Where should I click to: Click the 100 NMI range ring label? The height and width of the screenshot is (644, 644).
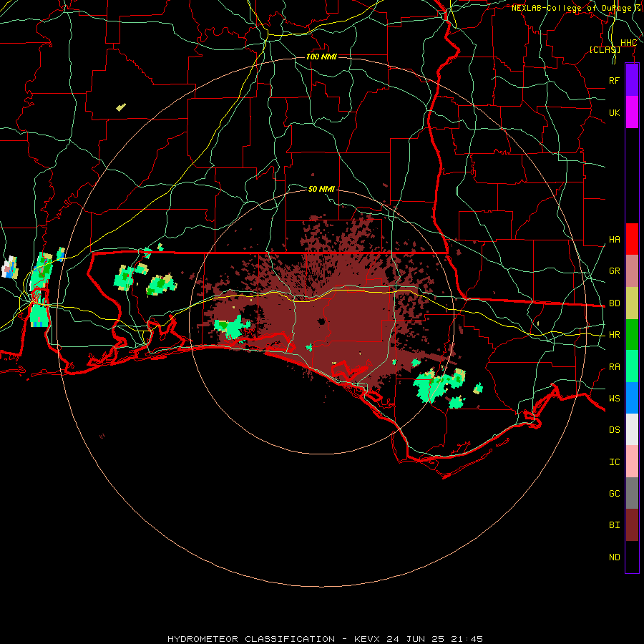(x=321, y=57)
